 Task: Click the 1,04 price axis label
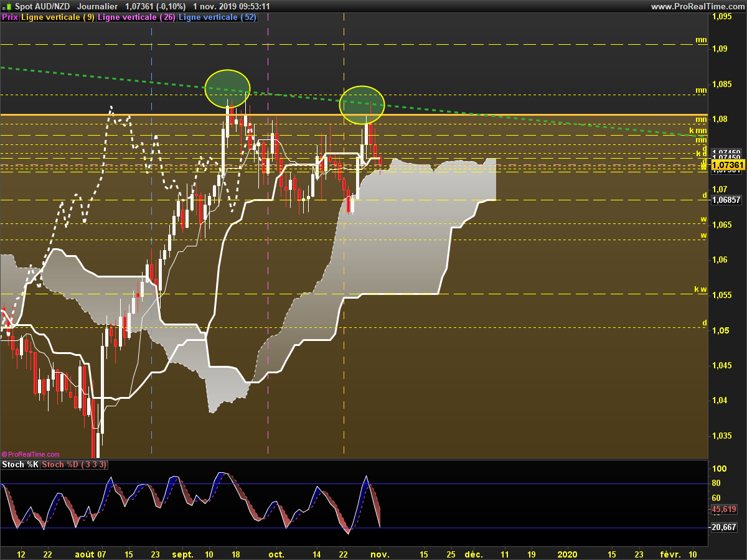720,400
